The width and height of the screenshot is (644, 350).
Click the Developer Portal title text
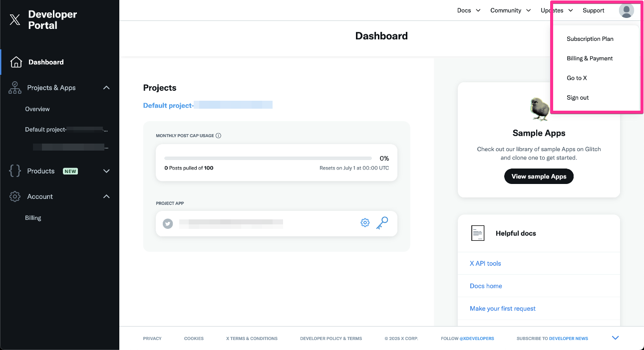[52, 20]
